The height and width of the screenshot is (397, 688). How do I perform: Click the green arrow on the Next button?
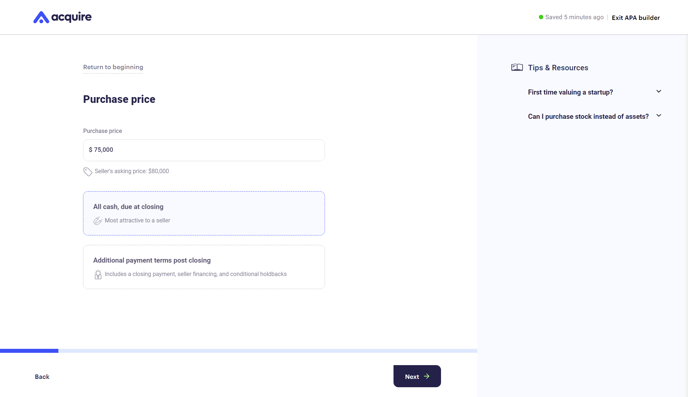click(426, 376)
